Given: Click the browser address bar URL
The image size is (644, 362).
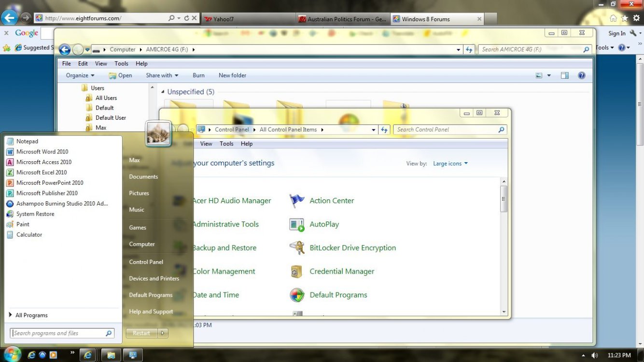Looking at the screenshot, I should pos(83,18).
